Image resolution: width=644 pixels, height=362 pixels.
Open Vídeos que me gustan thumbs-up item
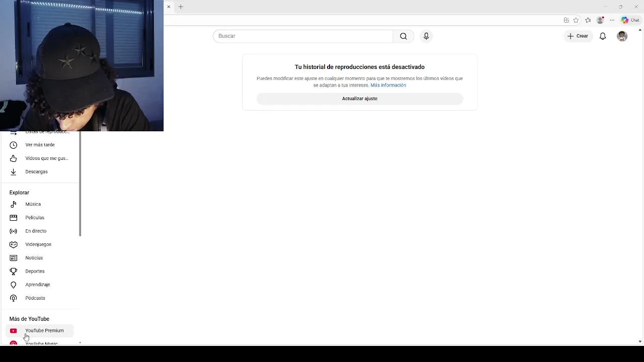(39, 158)
